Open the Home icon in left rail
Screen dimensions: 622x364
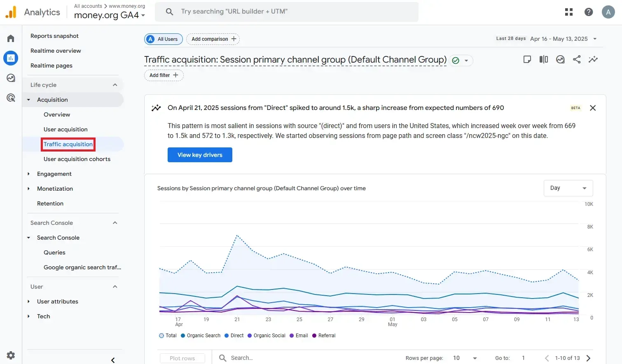11,38
